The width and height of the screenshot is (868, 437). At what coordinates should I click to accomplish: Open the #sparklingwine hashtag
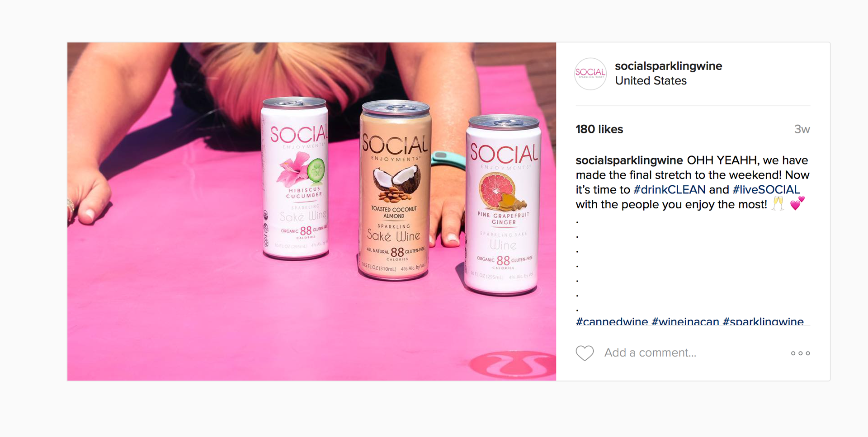tap(763, 321)
